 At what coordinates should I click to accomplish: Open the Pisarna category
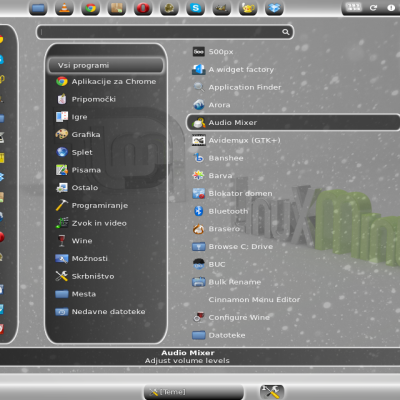(78, 170)
